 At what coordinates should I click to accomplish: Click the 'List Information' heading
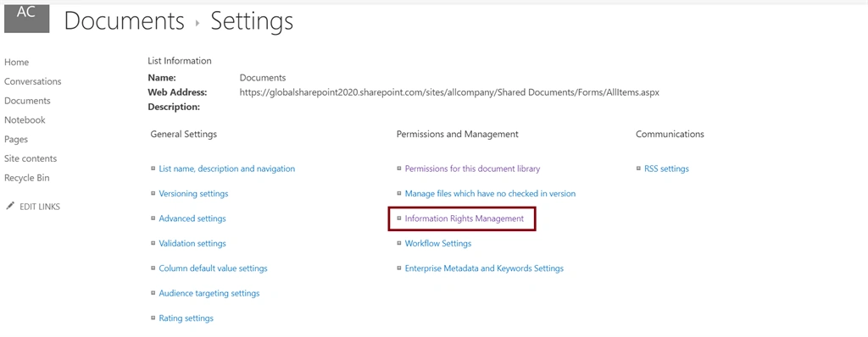[180, 61]
